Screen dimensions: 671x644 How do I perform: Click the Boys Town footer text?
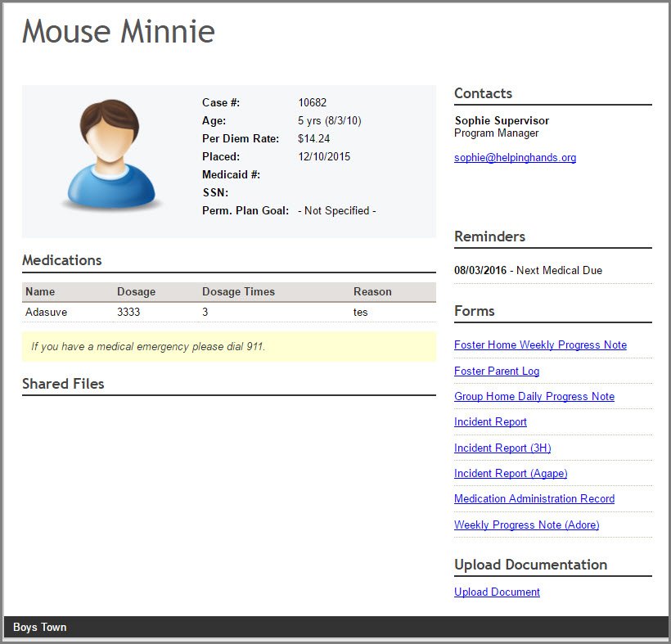[40, 628]
